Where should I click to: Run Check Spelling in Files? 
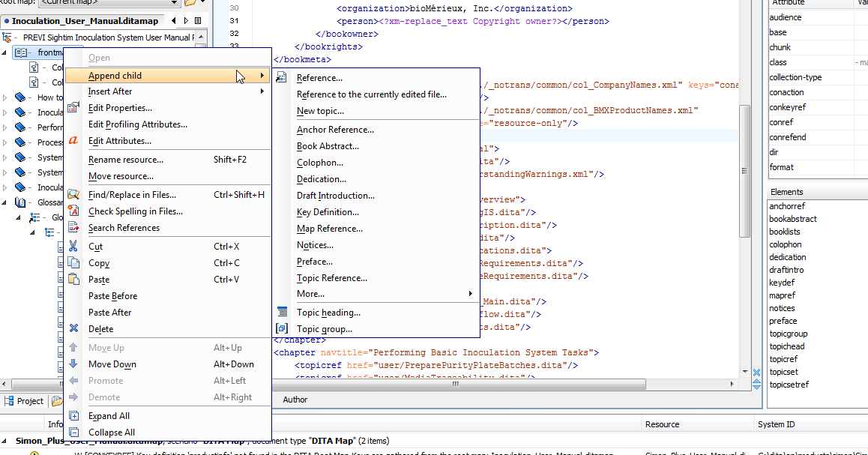coord(136,211)
